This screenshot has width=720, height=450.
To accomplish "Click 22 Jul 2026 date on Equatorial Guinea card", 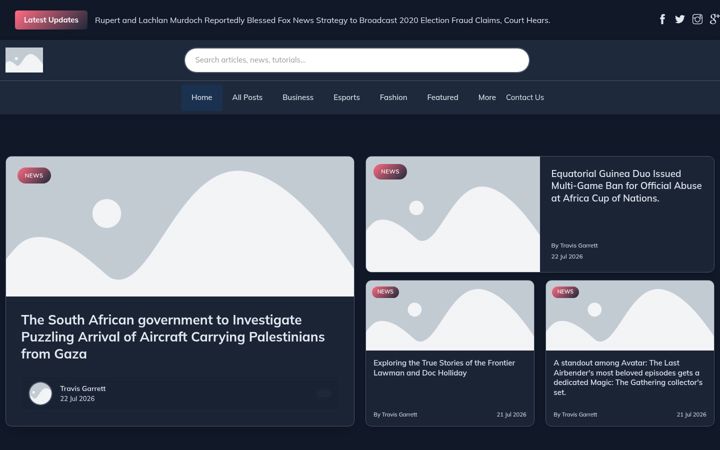I will (x=567, y=257).
